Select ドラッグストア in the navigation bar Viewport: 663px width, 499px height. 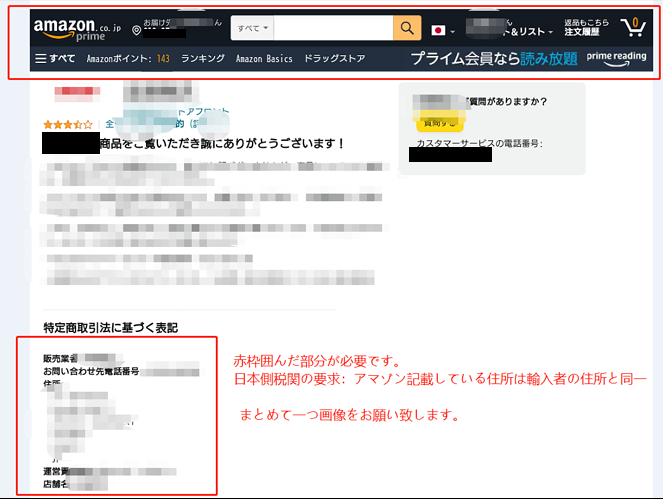pos(334,59)
